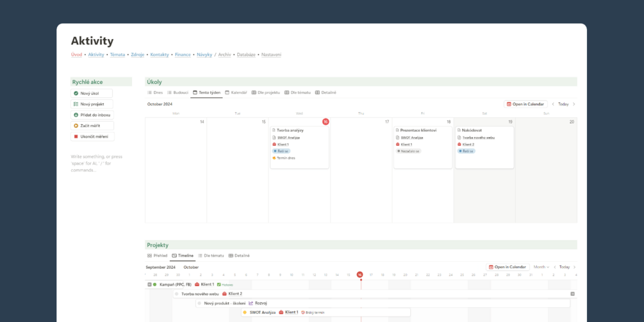This screenshot has width=644, height=322.
Task: Click the Ukončit měření button
Action: point(92,136)
